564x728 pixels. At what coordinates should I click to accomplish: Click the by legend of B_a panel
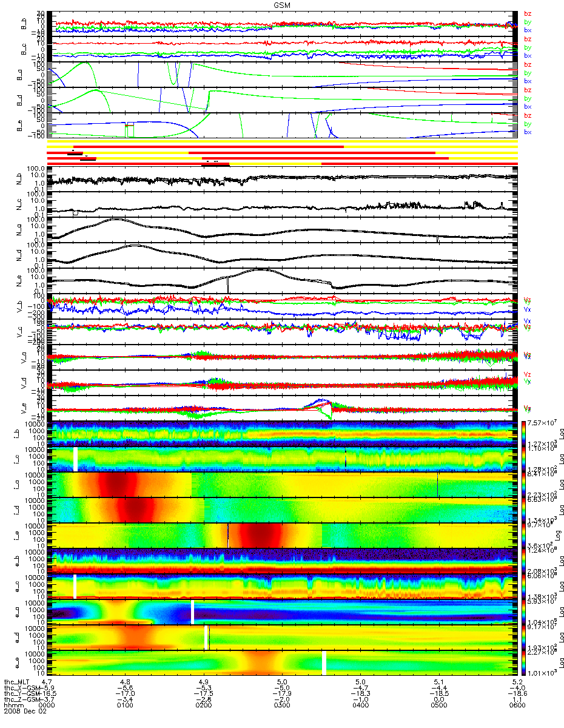[x=528, y=73]
